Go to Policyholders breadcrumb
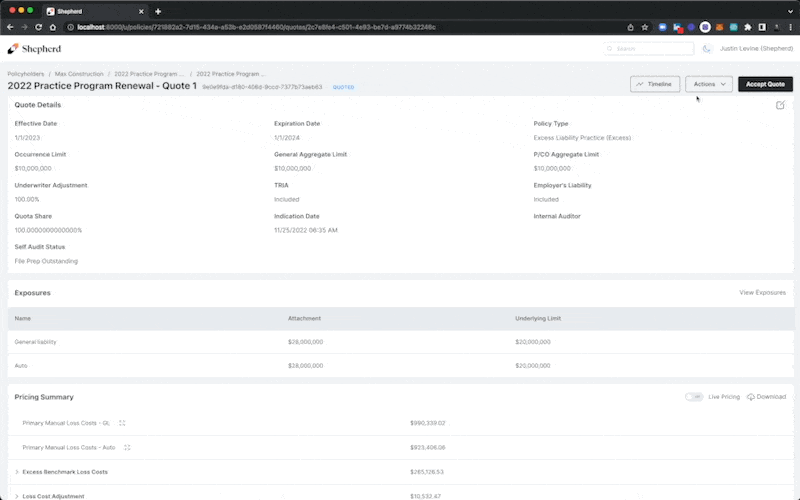The width and height of the screenshot is (800, 500). 27,74
